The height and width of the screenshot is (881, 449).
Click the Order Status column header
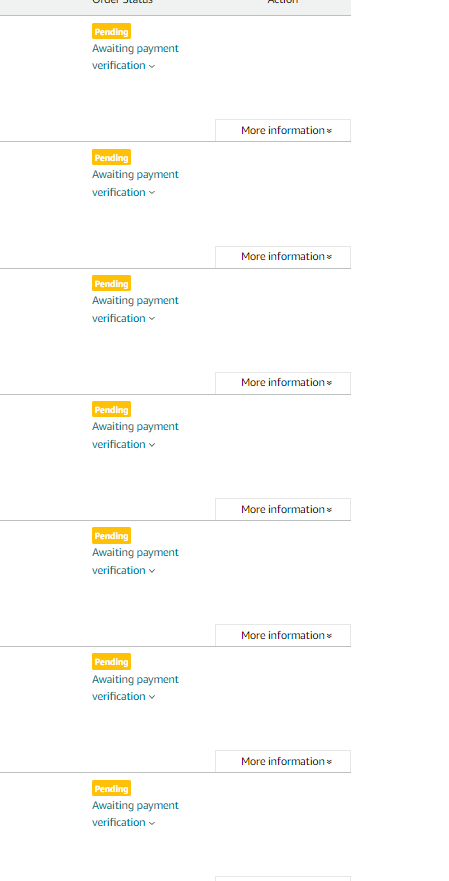(x=123, y=2)
